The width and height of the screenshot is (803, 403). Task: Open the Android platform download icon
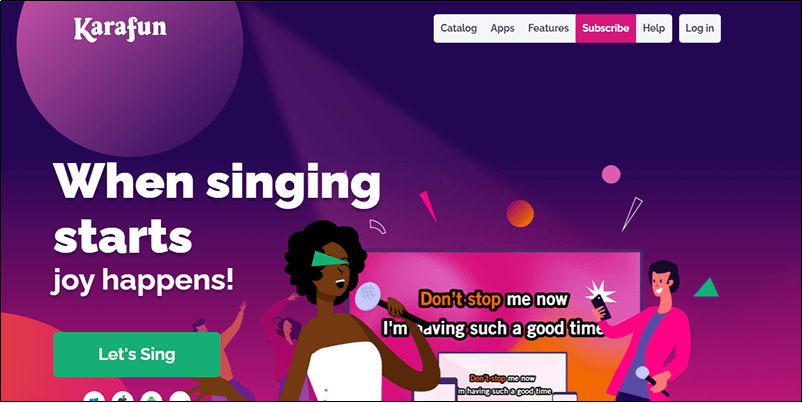(x=151, y=396)
